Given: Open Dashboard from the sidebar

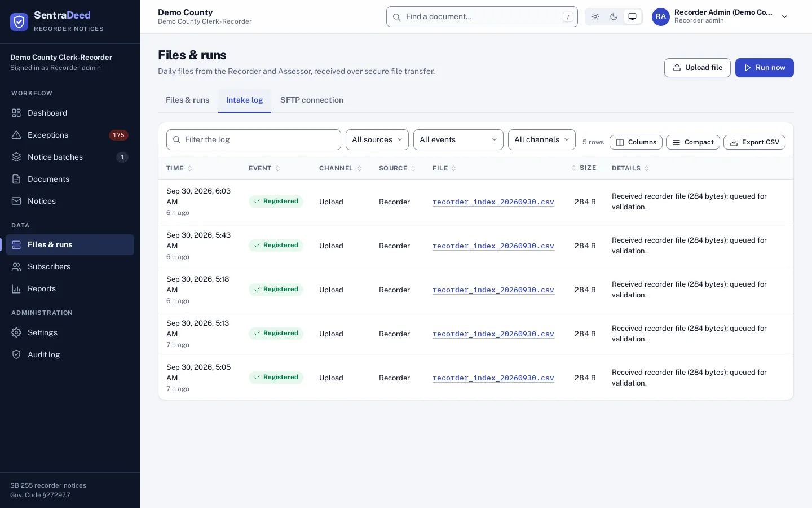Looking at the screenshot, I should click(x=70, y=113).
